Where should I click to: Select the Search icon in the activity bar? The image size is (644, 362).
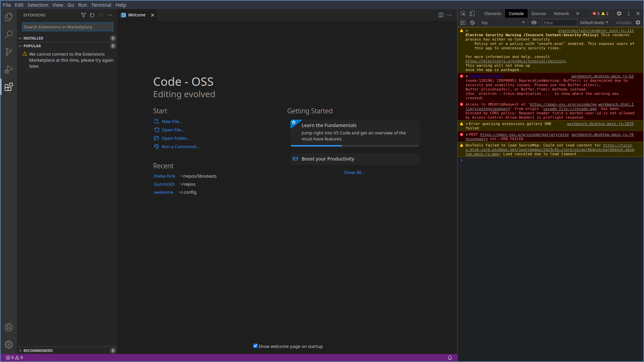pos(8,35)
